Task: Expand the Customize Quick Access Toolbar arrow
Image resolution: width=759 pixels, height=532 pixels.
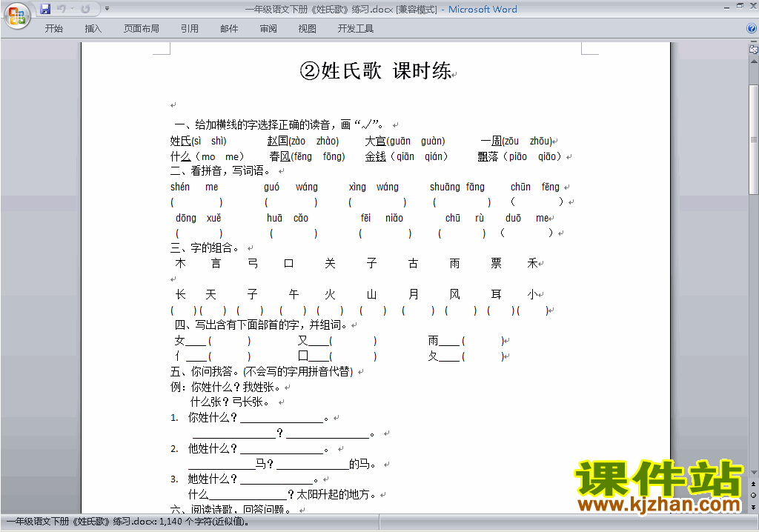Action: [107, 9]
